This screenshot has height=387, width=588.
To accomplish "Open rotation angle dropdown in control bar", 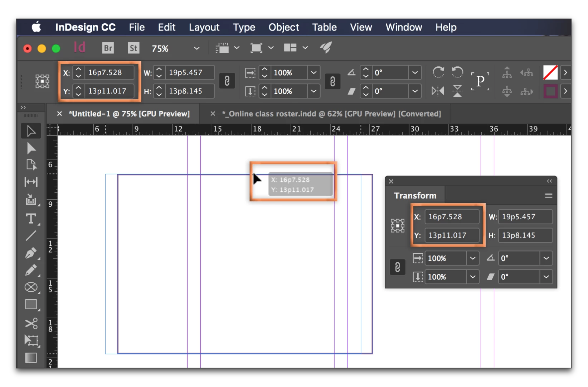I will click(x=415, y=73).
